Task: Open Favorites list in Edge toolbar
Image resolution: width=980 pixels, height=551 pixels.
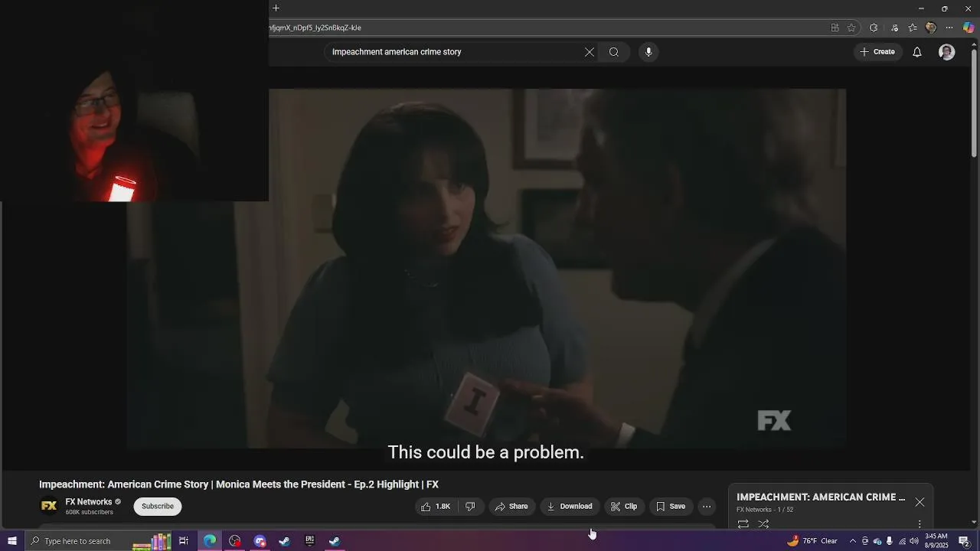Action: [x=913, y=28]
